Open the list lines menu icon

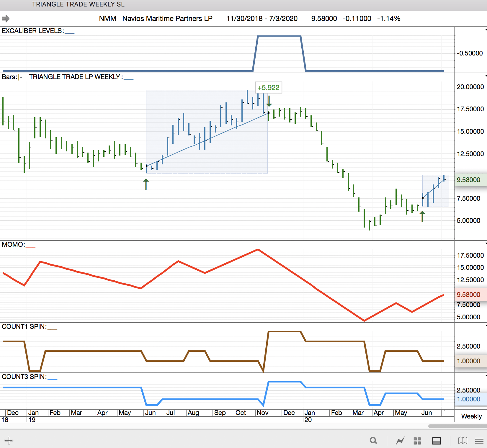coord(479,441)
